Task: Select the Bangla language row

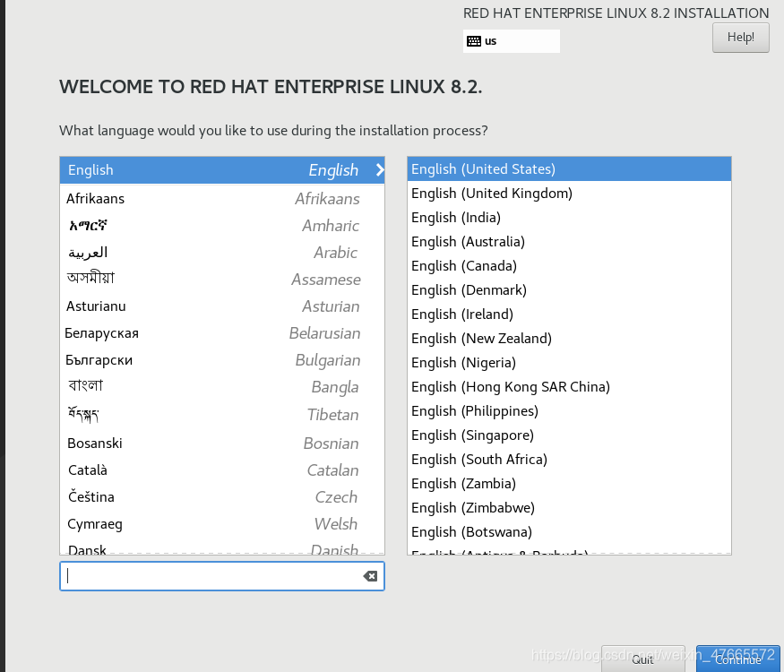Action: [x=222, y=387]
